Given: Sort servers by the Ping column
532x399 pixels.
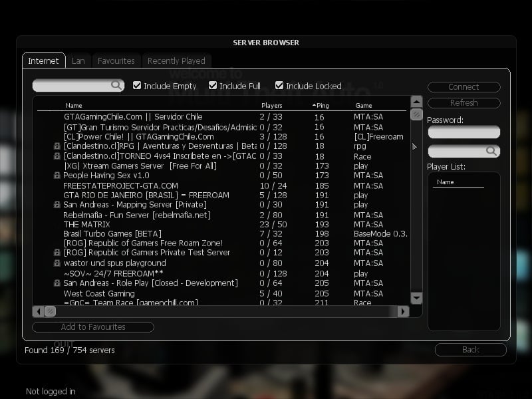Looking at the screenshot, I should (322, 106).
